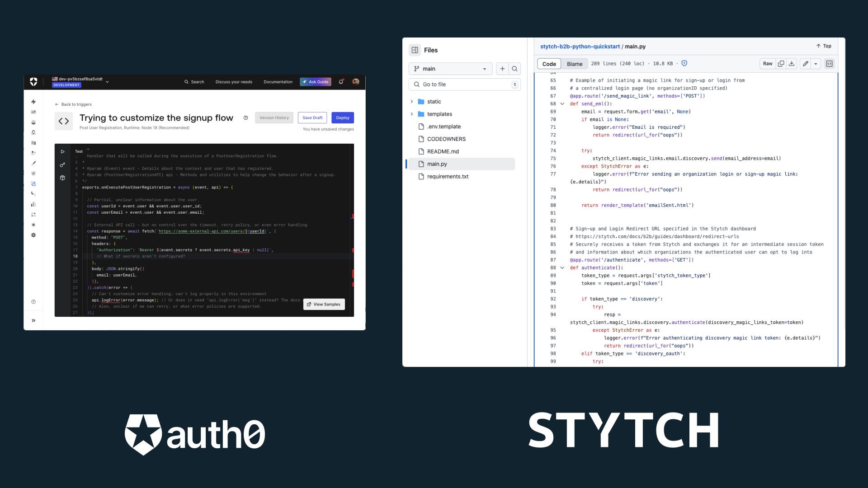868x488 pixels.
Task: Click the notifications bell icon
Action: click(x=341, y=82)
